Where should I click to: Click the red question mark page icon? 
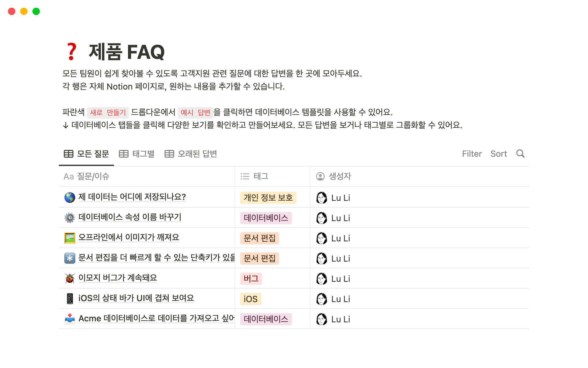[x=72, y=52]
